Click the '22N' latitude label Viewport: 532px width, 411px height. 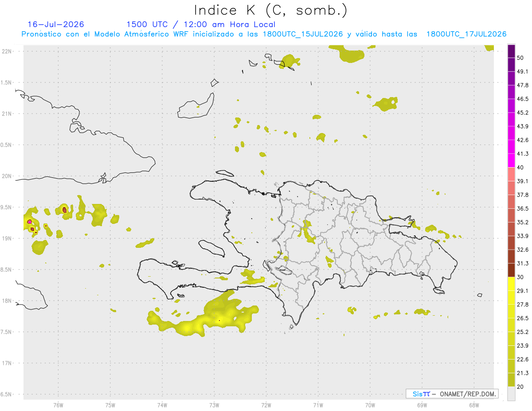click(6, 51)
